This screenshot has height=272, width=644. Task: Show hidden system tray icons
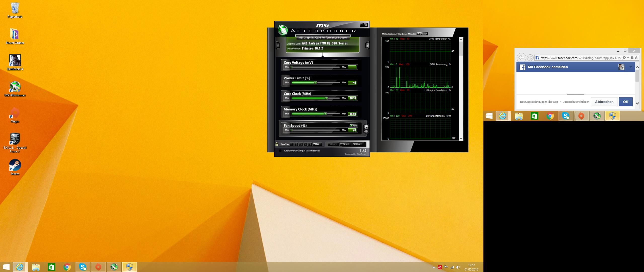[434, 267]
